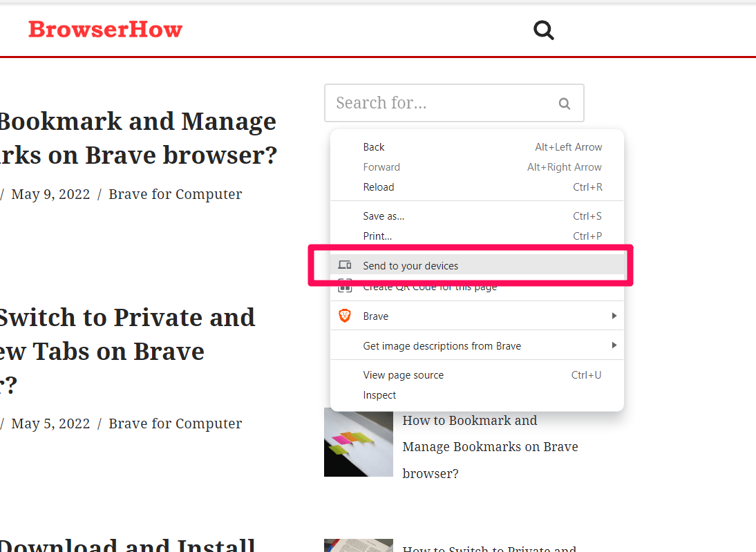756x552 pixels.
Task: Click Brave for Computer under May 5 post
Action: (x=175, y=423)
